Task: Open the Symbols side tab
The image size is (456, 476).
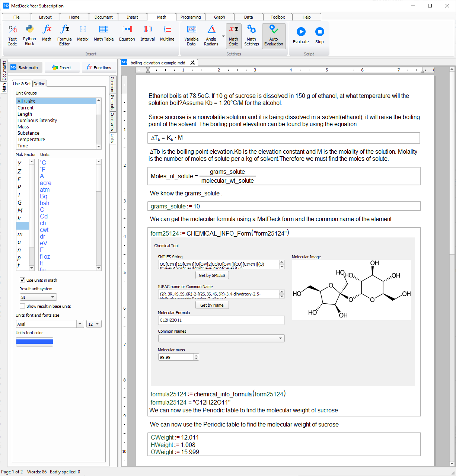Action: pyautogui.click(x=112, y=102)
